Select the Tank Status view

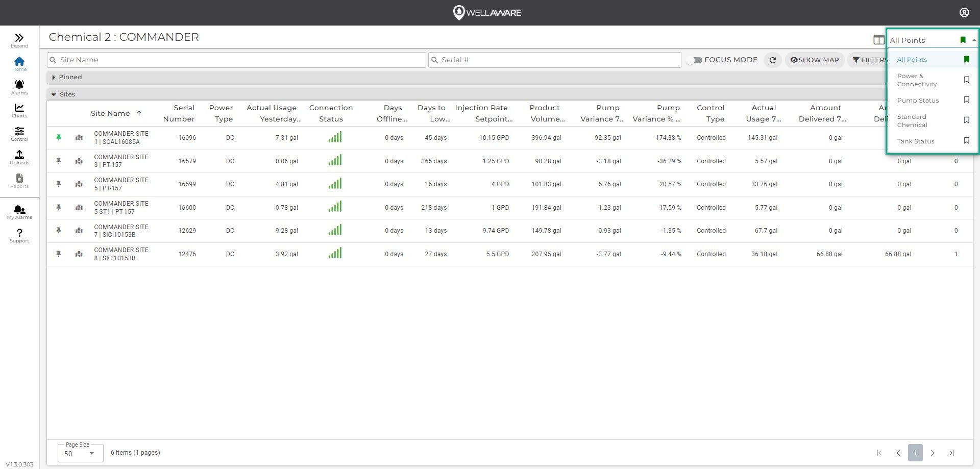(916, 141)
